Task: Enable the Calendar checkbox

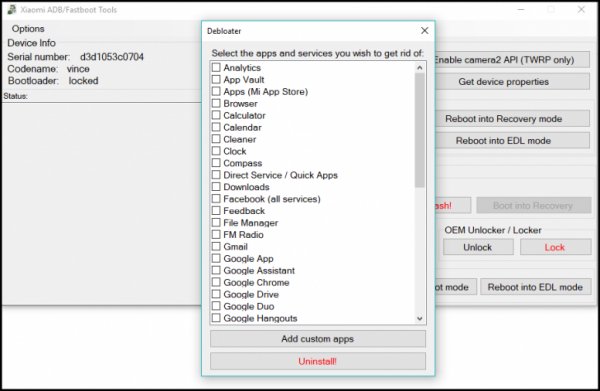Action: coord(216,127)
